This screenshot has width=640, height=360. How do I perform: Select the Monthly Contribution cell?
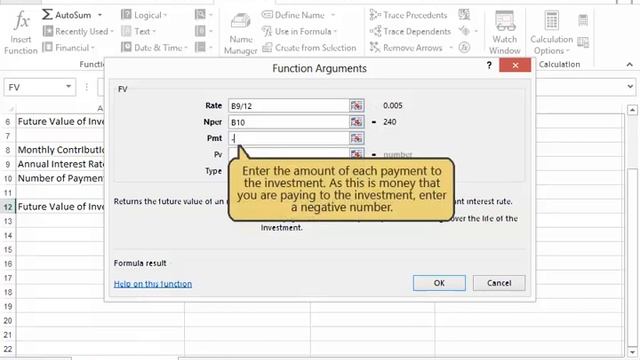[60, 150]
